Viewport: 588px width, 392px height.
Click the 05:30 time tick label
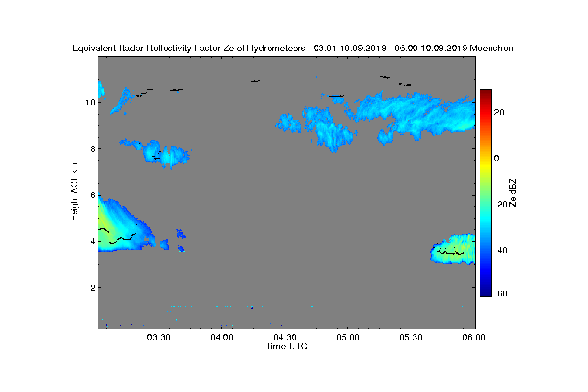[x=412, y=337]
